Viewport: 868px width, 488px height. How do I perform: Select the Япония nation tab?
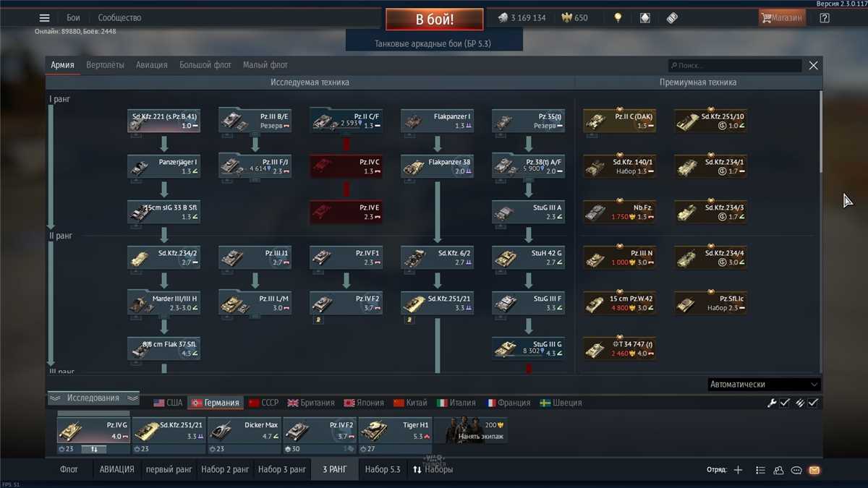click(x=364, y=403)
